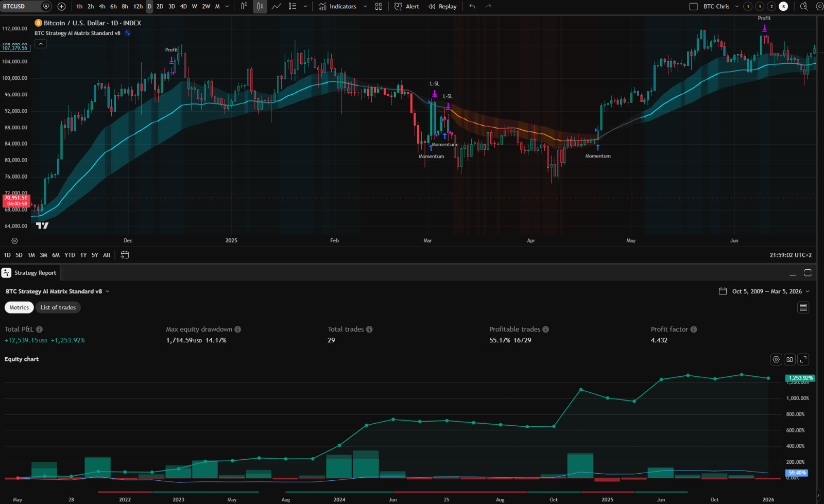Expand the timeframe dropdown arrow

[227, 7]
